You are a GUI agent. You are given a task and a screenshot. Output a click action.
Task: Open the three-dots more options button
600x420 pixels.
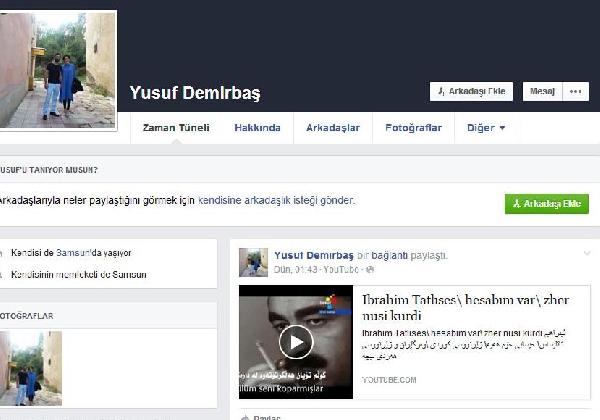point(576,91)
